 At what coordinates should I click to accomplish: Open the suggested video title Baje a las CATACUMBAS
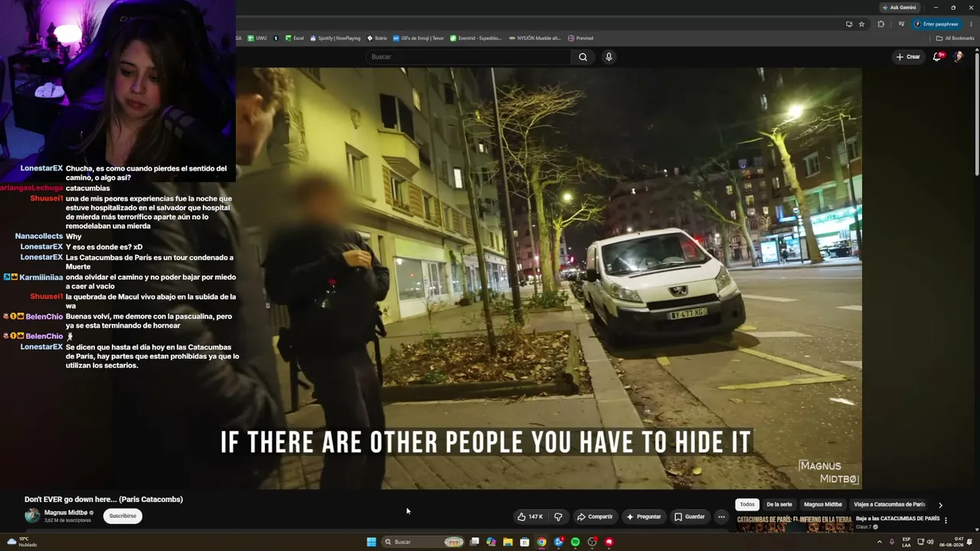[x=897, y=518]
